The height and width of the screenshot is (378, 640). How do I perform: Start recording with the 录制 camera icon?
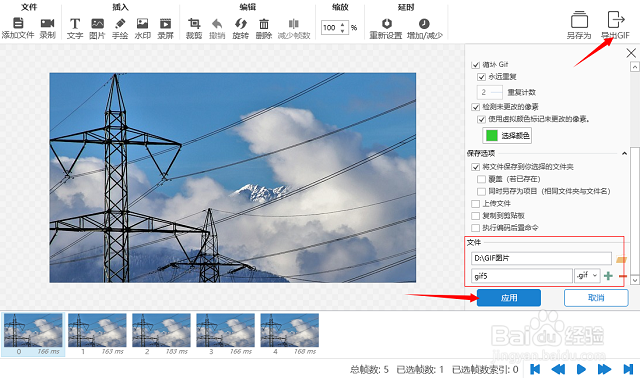coord(47,23)
